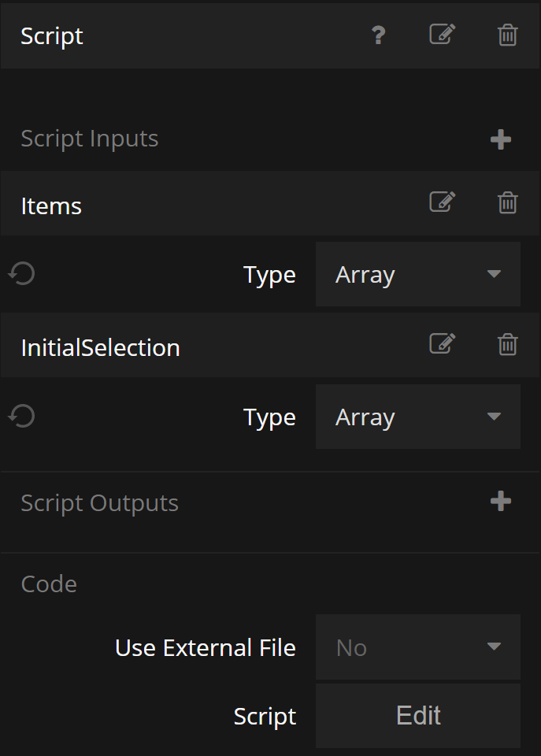Click the InitialSelection input row label
The width and height of the screenshot is (541, 756).
tap(100, 347)
